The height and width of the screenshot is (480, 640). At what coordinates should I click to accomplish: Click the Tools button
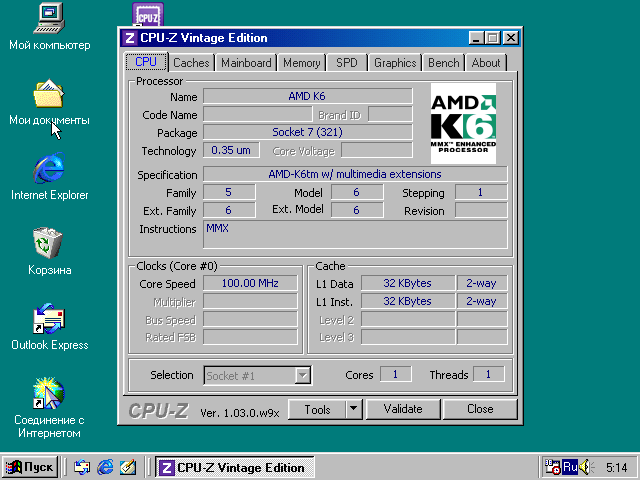click(317, 409)
